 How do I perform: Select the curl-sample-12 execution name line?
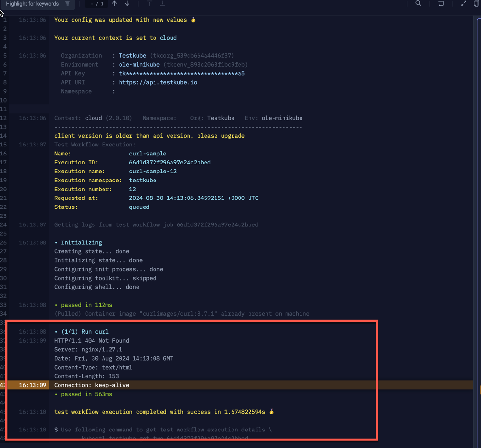point(152,171)
